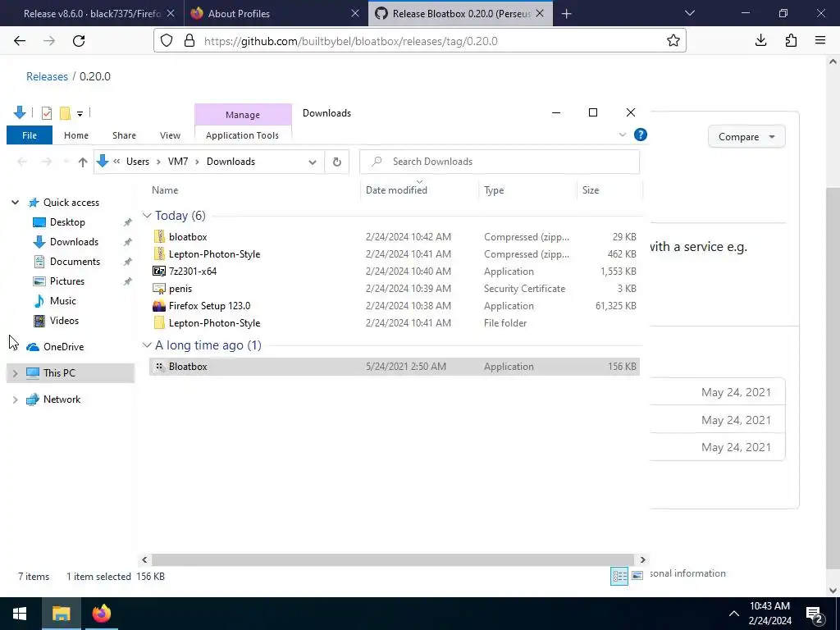
Task: Switch to Details view layout icon
Action: pyautogui.click(x=619, y=577)
